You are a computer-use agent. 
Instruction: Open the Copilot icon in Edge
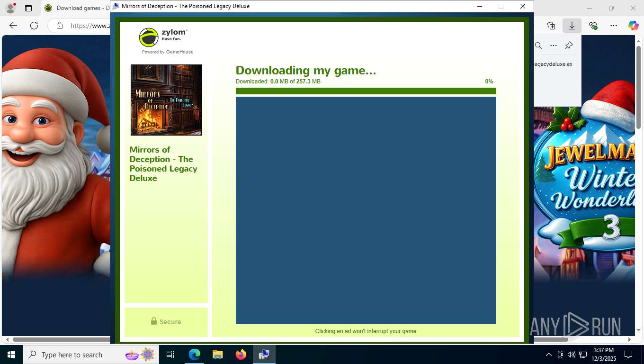(x=634, y=26)
